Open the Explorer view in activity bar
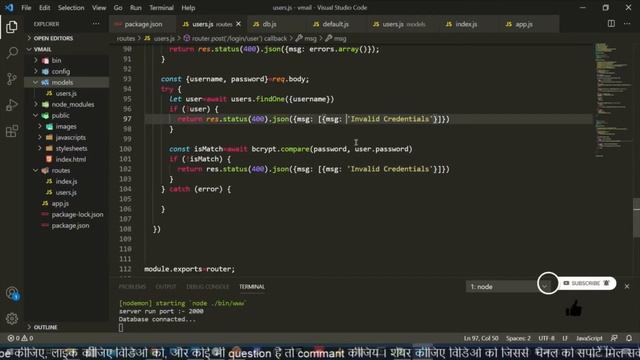 [x=11, y=27]
